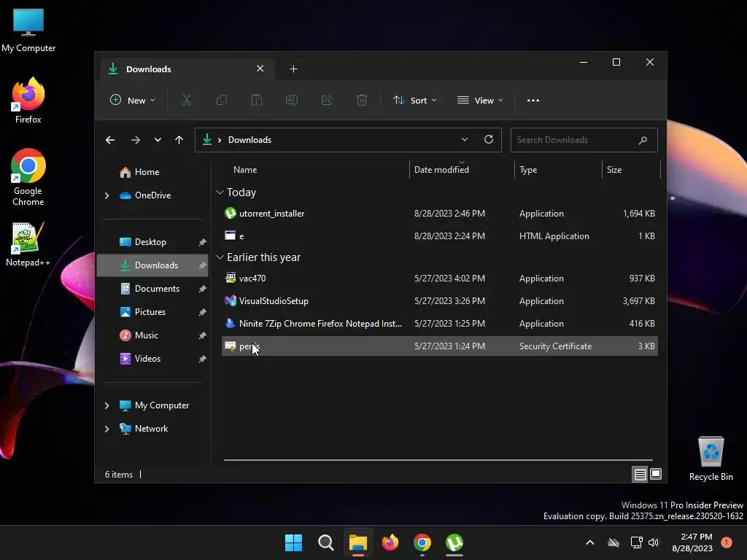Viewport: 747px width, 560px height.
Task: Open My Computer desktop icon
Action: point(28,31)
